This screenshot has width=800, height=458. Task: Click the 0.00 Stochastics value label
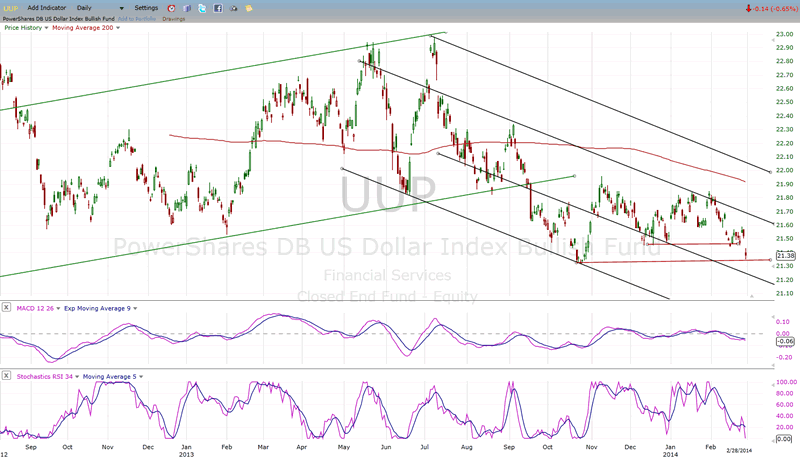pos(784,439)
